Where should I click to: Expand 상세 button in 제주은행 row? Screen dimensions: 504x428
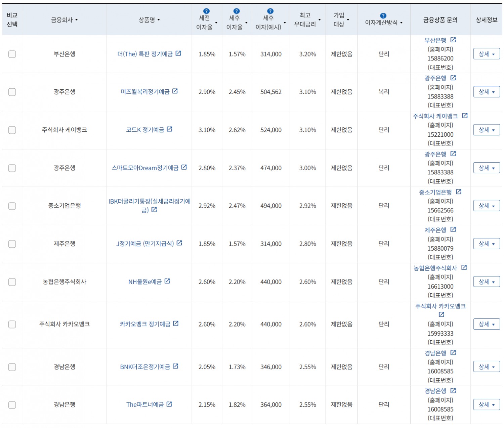pos(487,244)
